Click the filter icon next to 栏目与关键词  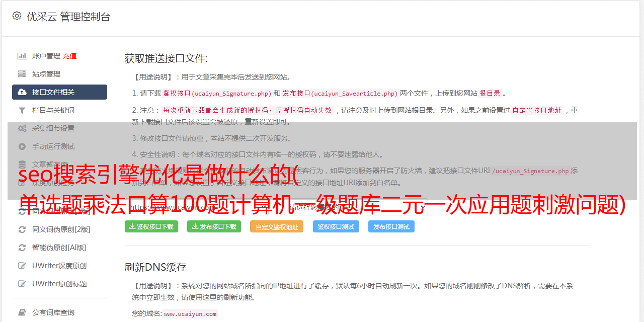click(x=22, y=110)
